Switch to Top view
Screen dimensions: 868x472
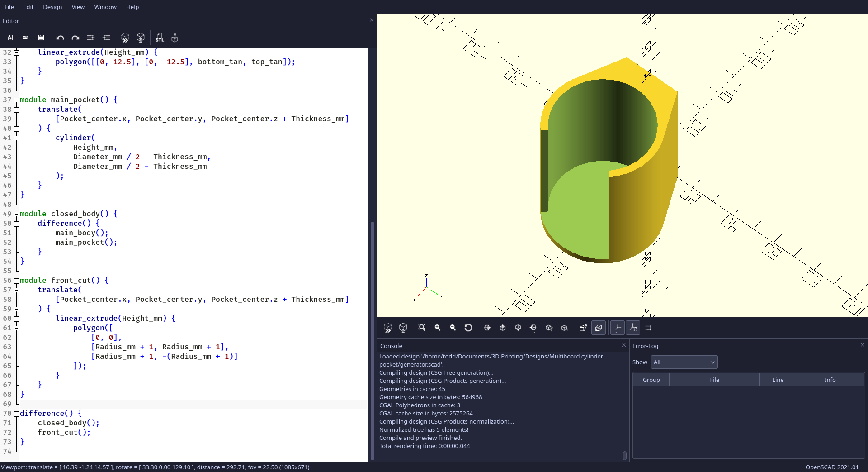point(503,328)
